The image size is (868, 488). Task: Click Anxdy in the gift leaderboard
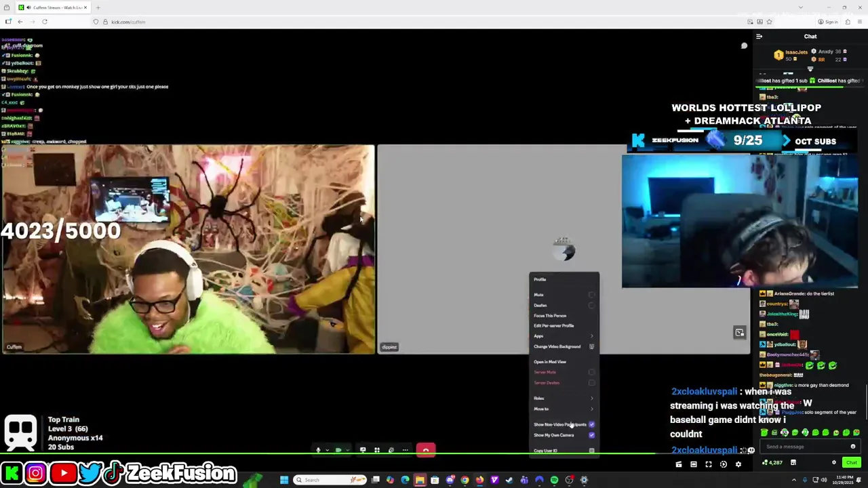click(x=825, y=52)
